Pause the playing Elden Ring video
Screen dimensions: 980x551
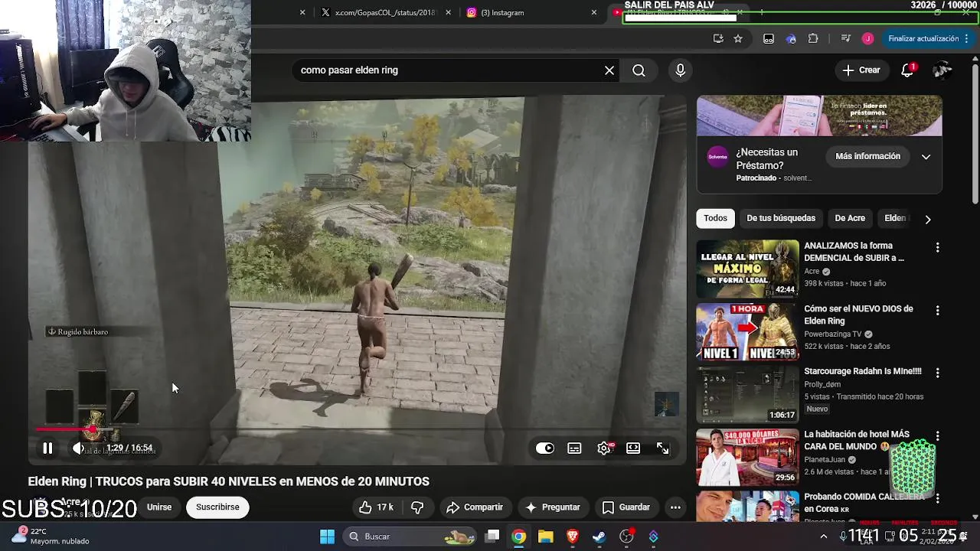(x=47, y=448)
